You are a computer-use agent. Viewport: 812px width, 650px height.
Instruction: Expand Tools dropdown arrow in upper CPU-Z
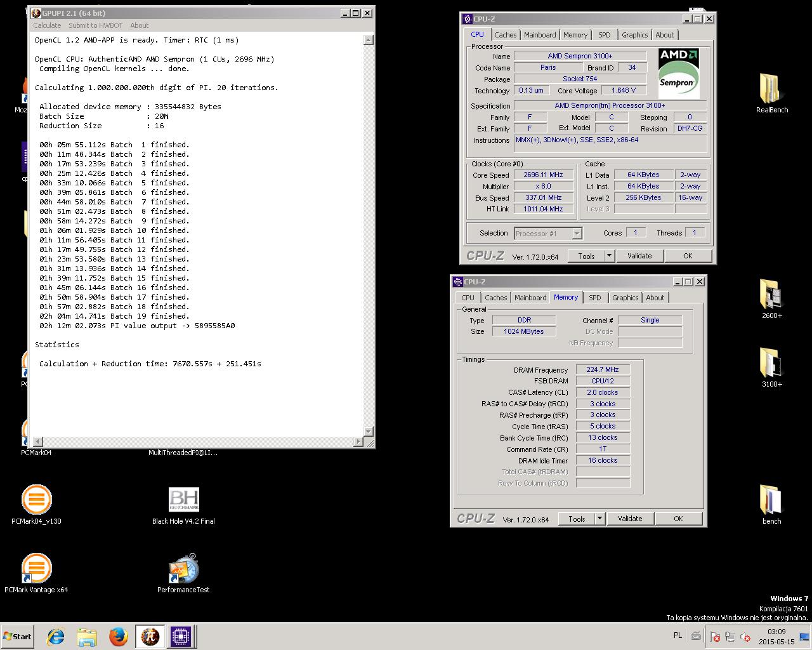609,256
